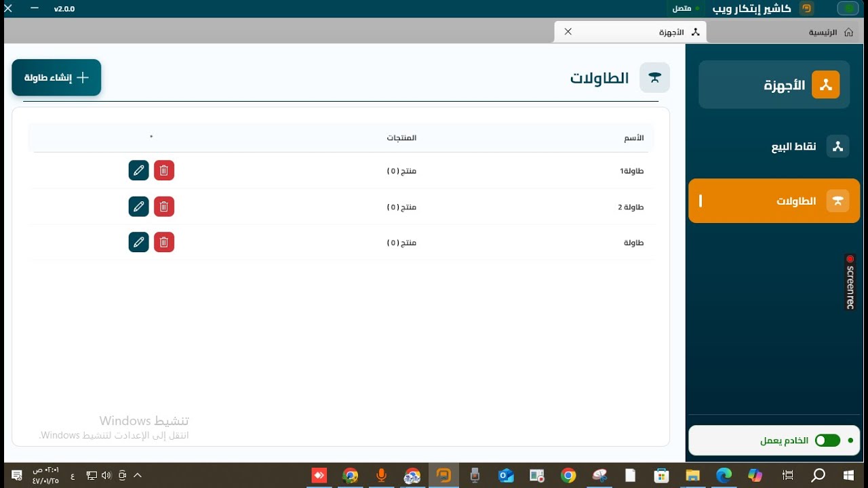Click the volume icon in system tray
Image resolution: width=868 pixels, height=488 pixels.
pos(106,475)
